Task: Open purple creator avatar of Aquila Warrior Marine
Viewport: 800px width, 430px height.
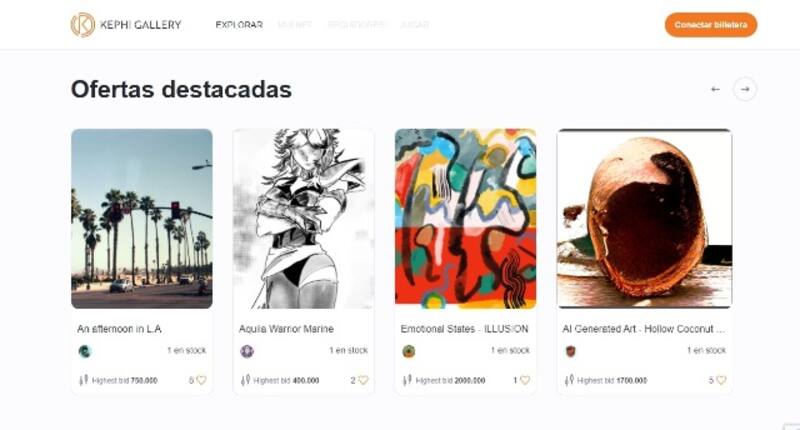Action: [x=247, y=351]
